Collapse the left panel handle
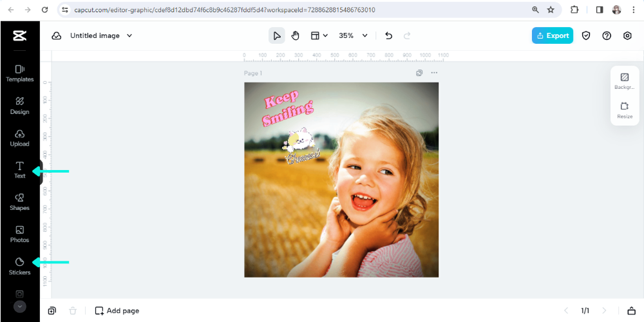The height and width of the screenshot is (322, 644). [41, 173]
